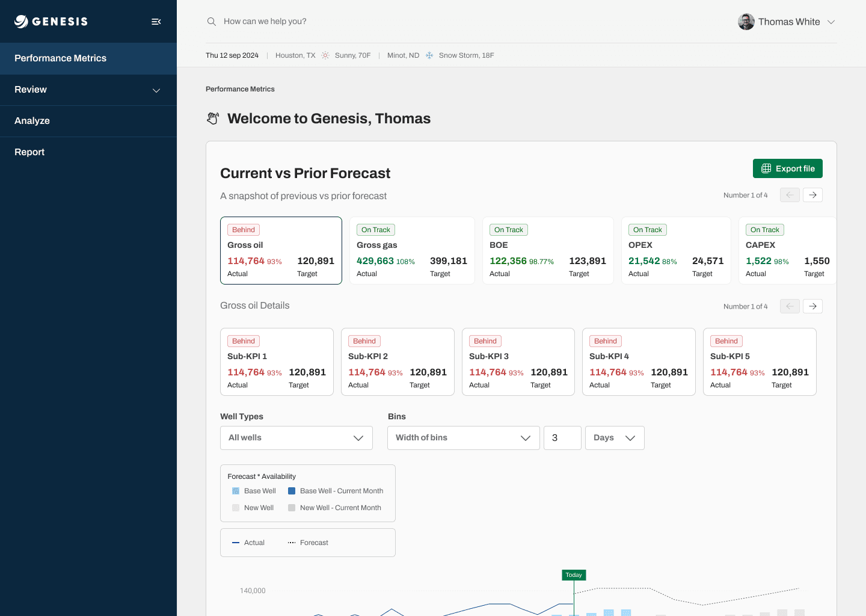
Task: Focus the 'How can we help you?' search
Action: click(265, 22)
